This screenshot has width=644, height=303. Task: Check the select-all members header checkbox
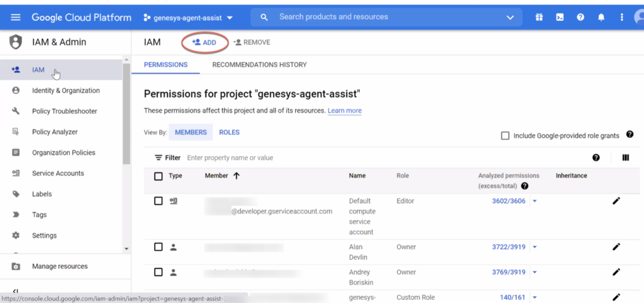point(158,176)
